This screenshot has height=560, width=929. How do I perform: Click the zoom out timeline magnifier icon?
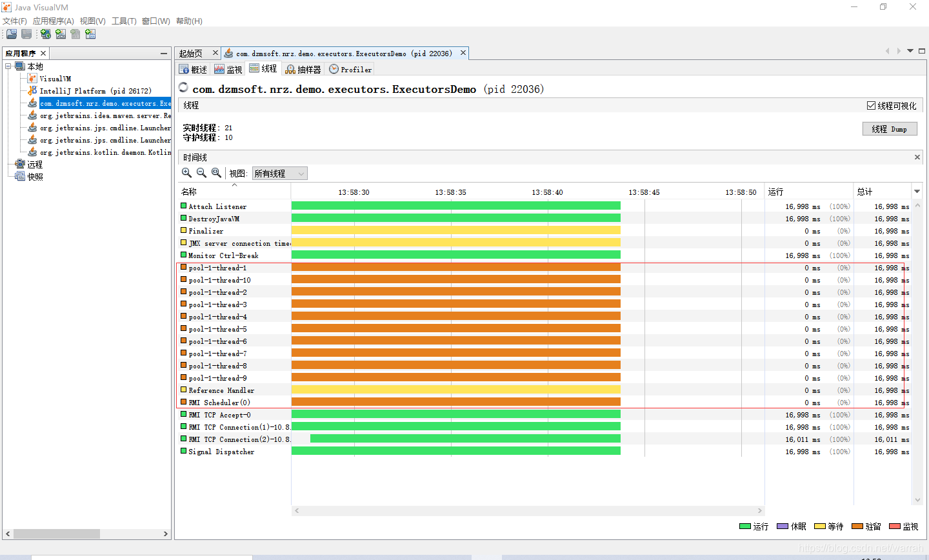point(201,173)
